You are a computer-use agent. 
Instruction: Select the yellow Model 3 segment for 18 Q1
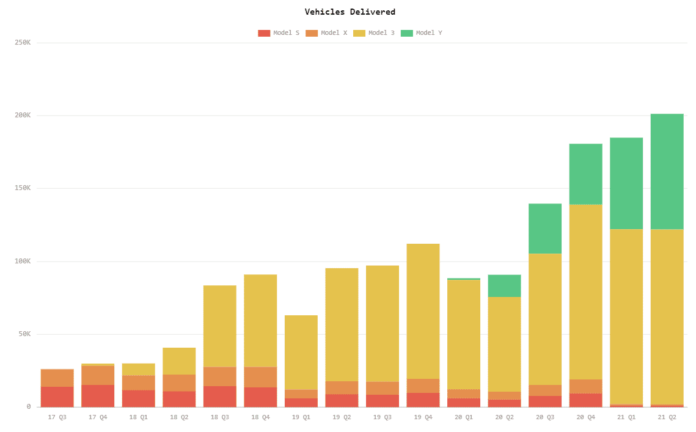(138, 370)
